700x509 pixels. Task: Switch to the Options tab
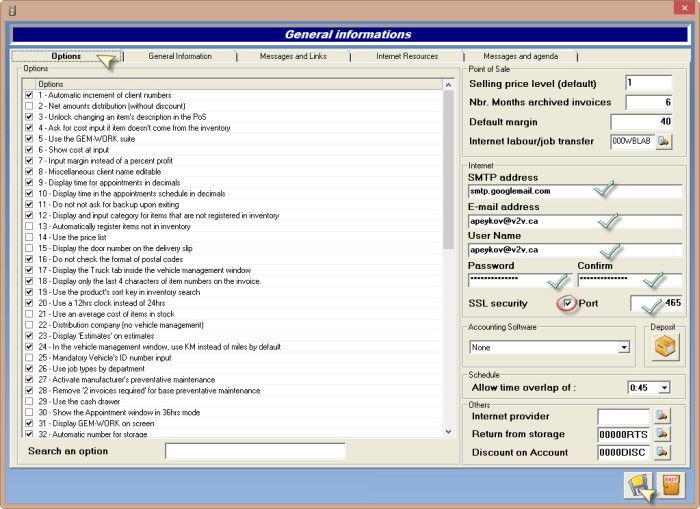(66, 56)
